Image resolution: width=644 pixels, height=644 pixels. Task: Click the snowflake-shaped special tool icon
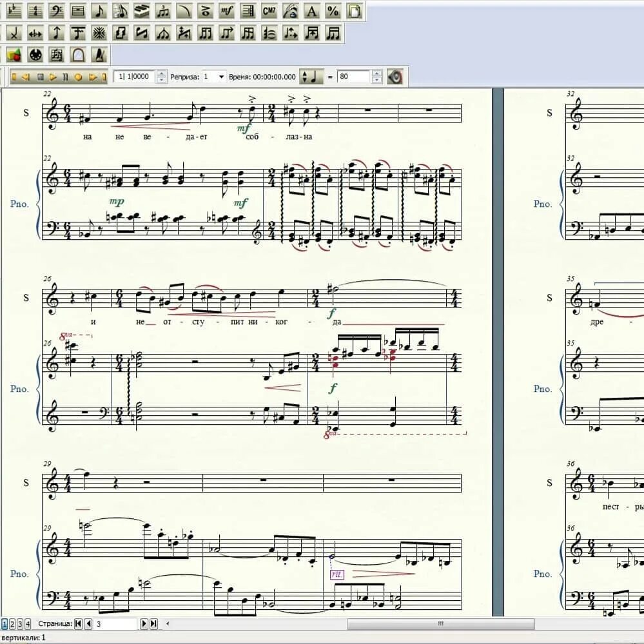tap(99, 33)
